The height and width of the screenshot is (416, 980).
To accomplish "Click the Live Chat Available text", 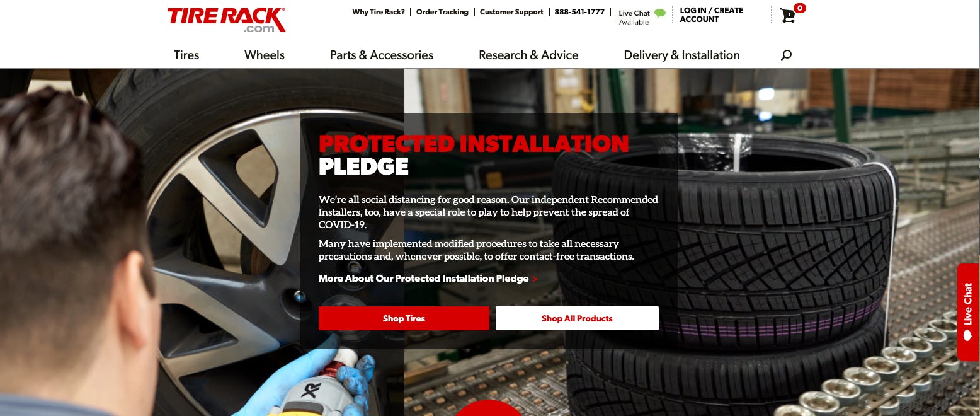I will pyautogui.click(x=634, y=17).
